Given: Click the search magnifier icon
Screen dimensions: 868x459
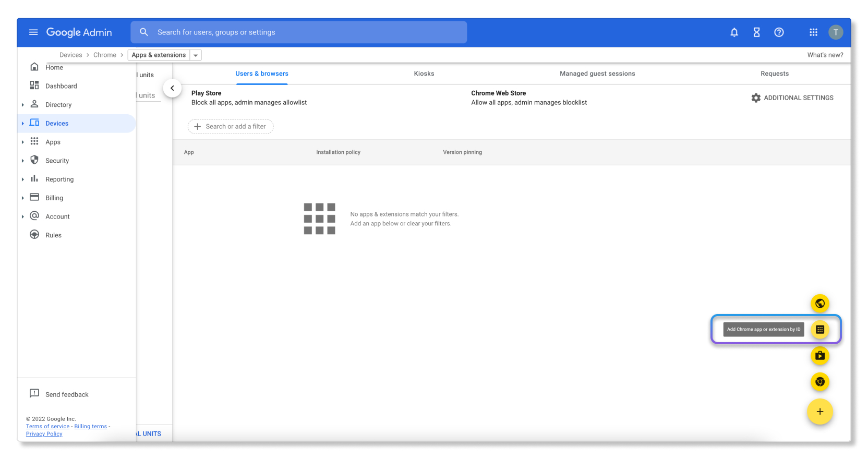Looking at the screenshot, I should click(x=144, y=32).
